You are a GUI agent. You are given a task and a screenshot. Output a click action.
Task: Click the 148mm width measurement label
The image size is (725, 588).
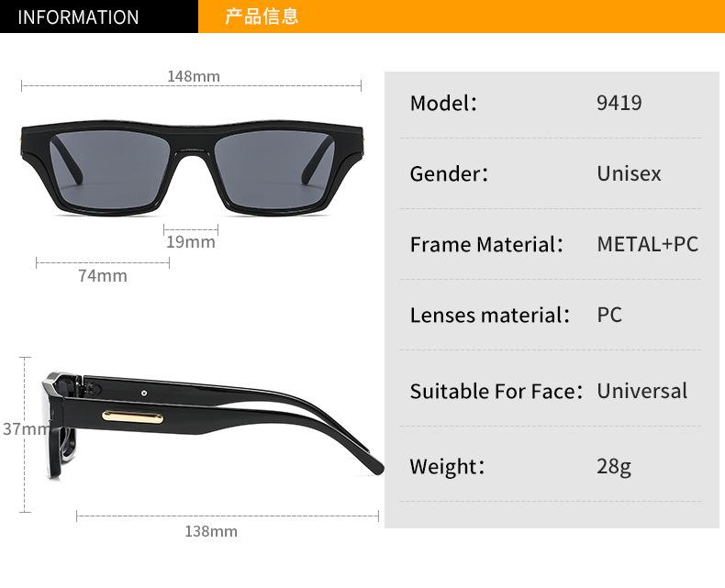click(194, 76)
